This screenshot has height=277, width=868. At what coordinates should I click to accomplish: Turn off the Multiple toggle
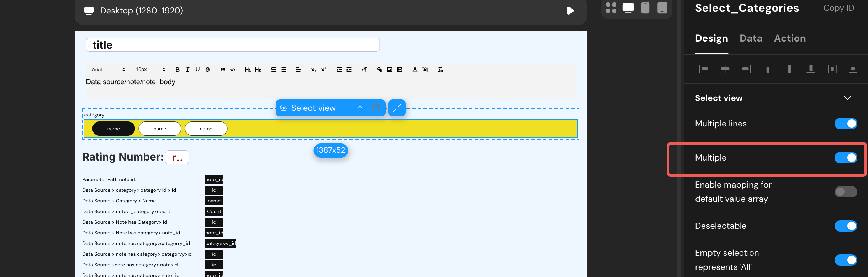coord(846,158)
